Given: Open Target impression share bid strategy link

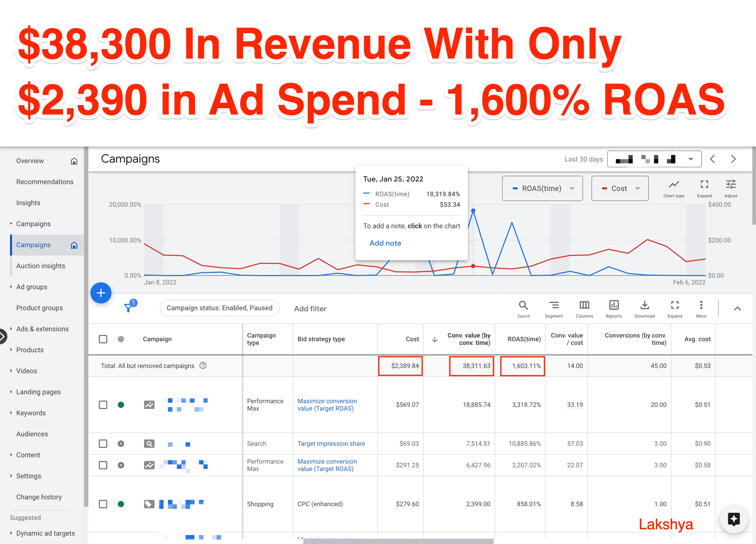Looking at the screenshot, I should (331, 444).
